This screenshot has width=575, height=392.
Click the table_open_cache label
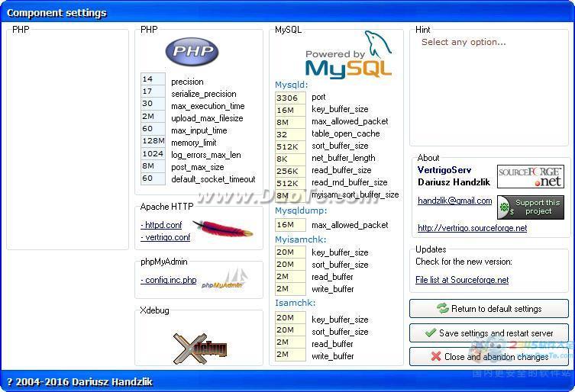click(345, 133)
